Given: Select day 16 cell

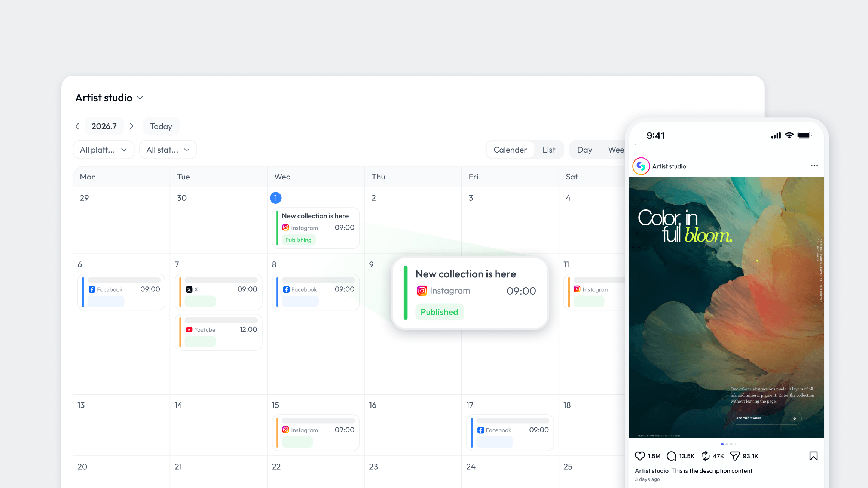Looking at the screenshot, I should pos(413,425).
